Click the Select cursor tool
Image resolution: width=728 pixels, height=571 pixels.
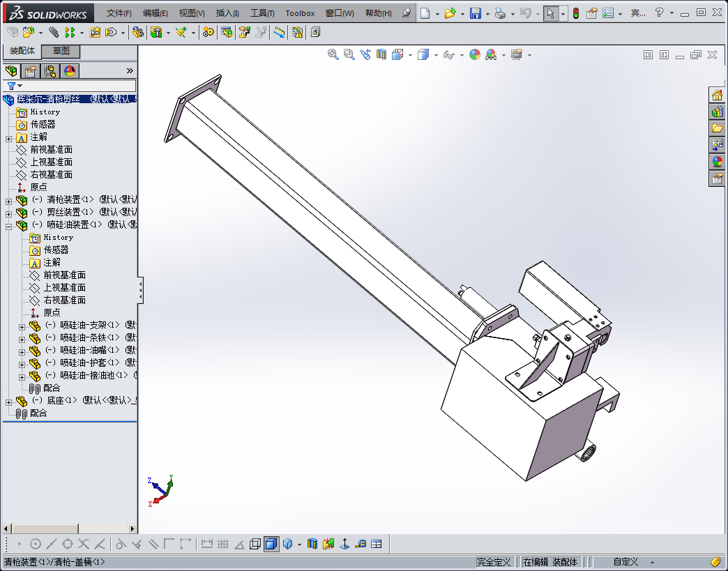pyautogui.click(x=550, y=13)
